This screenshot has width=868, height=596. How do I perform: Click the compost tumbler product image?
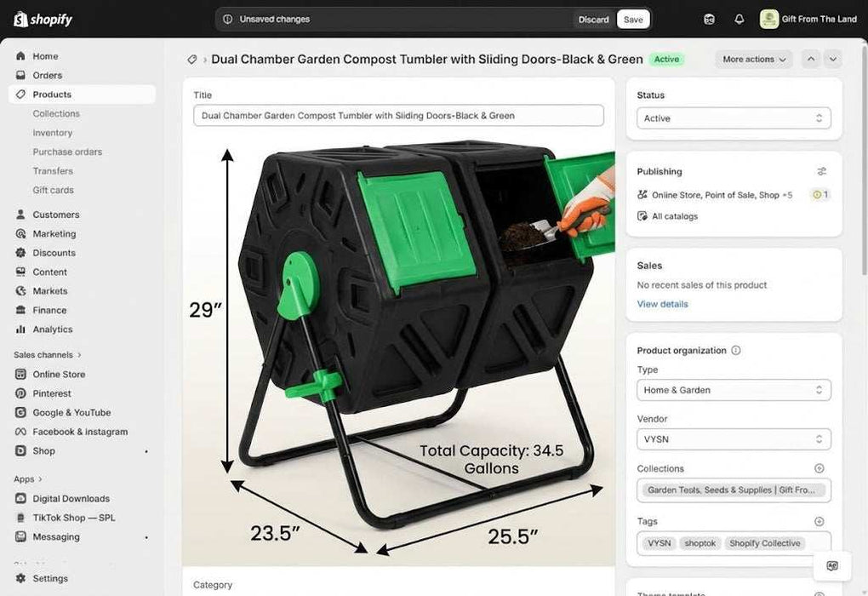(398, 352)
